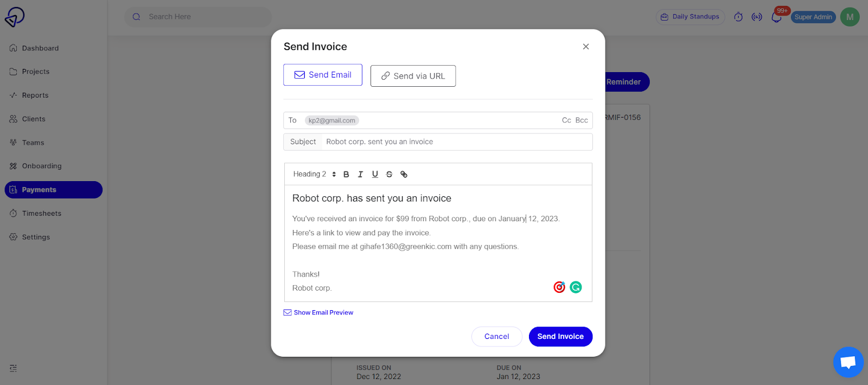The image size is (868, 385).
Task: Open Timesheets in the sidebar
Action: coord(42,213)
